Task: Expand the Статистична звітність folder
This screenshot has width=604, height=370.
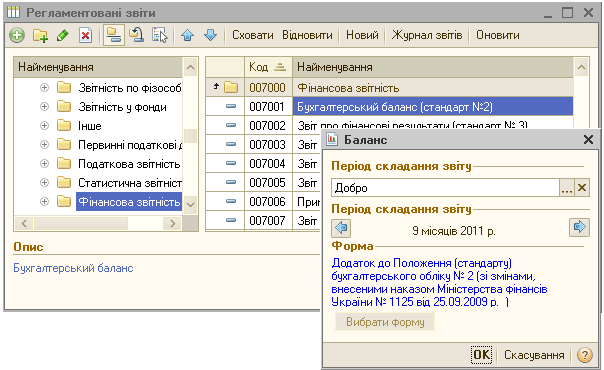Action: 44,182
